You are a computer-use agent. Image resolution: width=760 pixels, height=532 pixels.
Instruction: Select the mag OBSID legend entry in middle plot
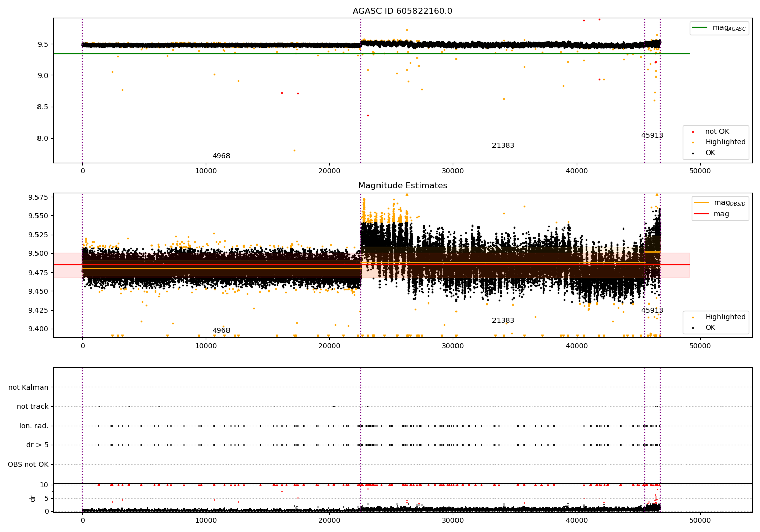tap(720, 203)
